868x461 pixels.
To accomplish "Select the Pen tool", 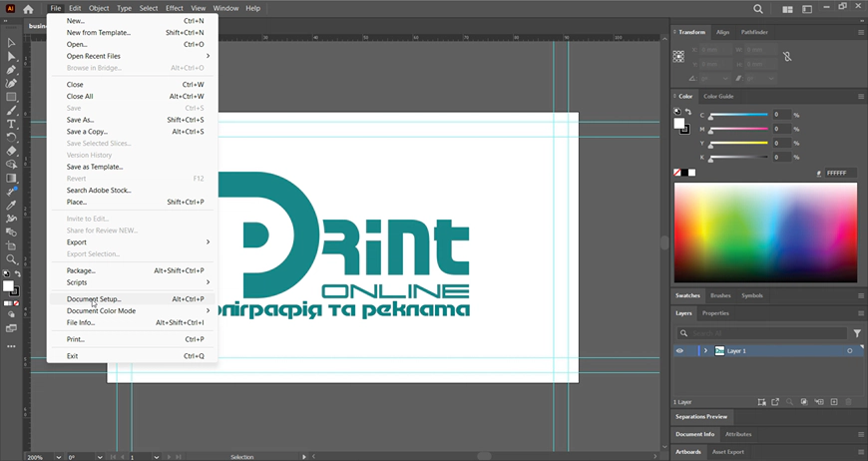I will 11,70.
